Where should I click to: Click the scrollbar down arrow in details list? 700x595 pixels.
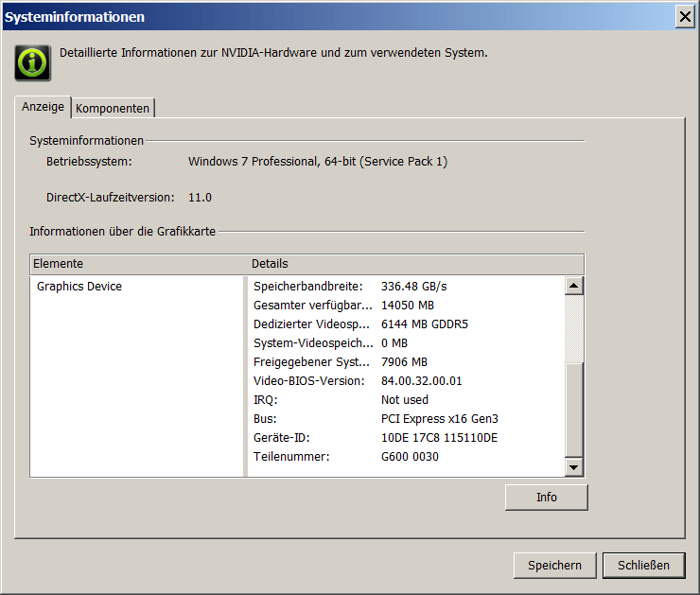point(573,467)
